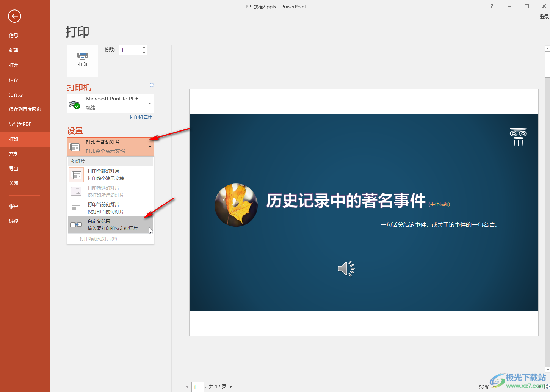
Task: Click the 自定义范围 slide range icon
Action: tap(76, 225)
